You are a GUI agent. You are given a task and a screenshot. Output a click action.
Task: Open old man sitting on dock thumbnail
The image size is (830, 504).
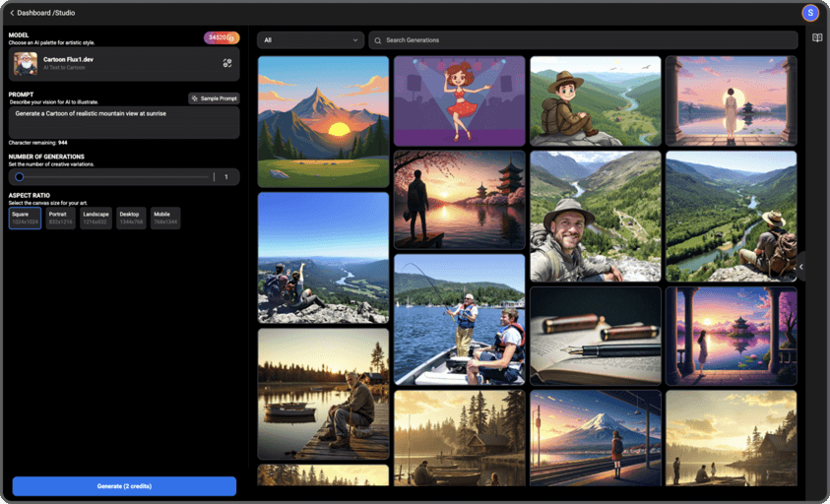coord(323,394)
